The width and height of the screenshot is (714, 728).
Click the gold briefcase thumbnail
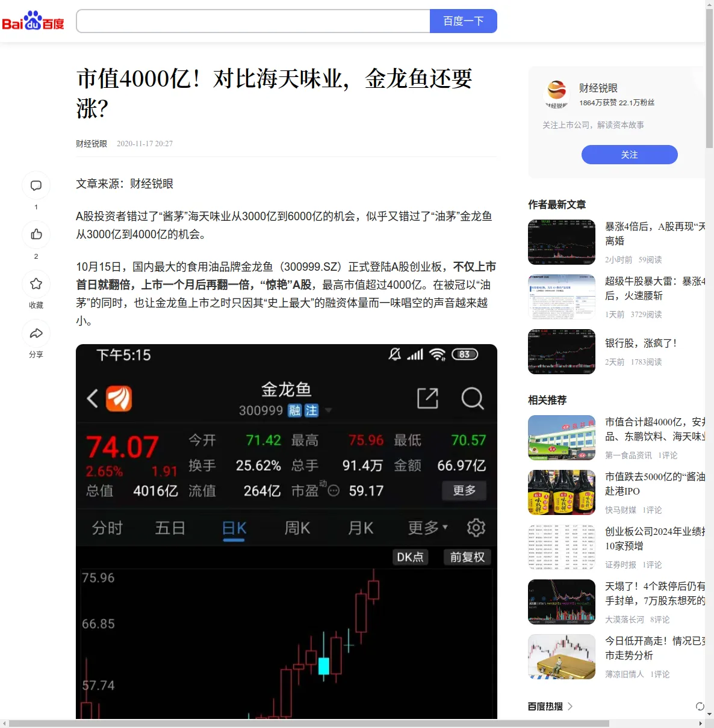(x=562, y=656)
